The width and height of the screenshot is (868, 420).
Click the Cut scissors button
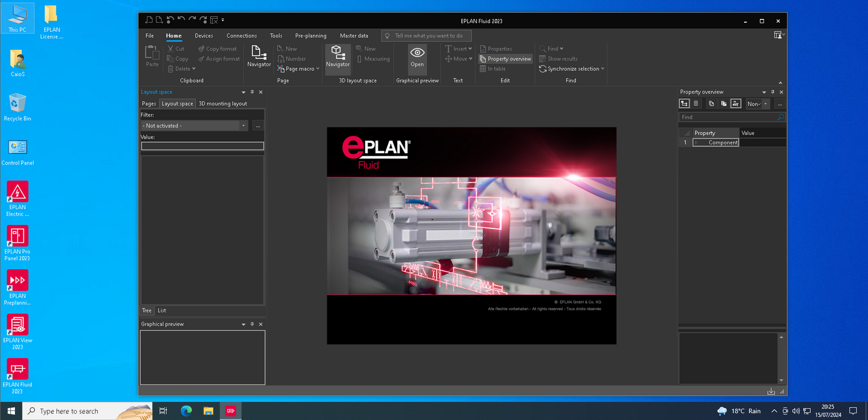[176, 49]
